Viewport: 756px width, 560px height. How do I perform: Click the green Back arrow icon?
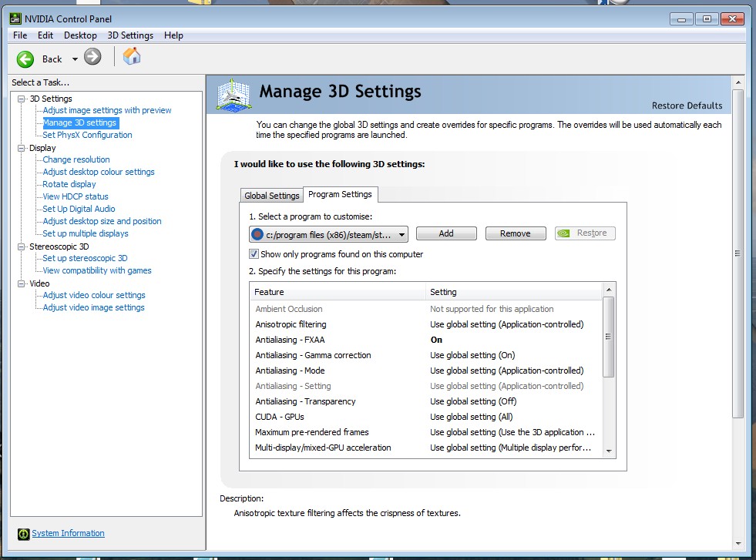pos(25,59)
